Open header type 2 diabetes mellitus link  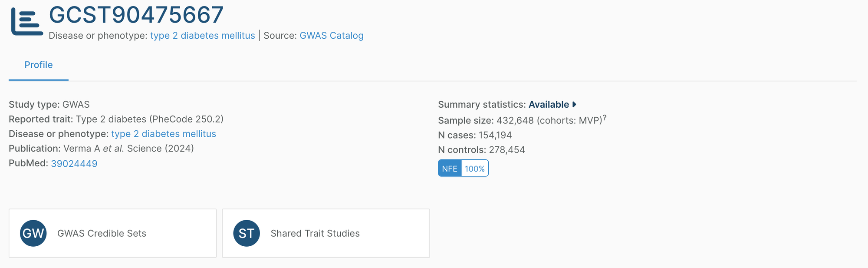203,36
